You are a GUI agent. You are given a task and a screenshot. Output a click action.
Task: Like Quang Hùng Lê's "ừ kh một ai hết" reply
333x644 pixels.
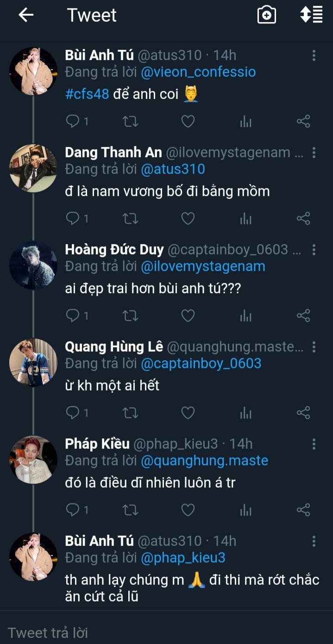pyautogui.click(x=188, y=413)
